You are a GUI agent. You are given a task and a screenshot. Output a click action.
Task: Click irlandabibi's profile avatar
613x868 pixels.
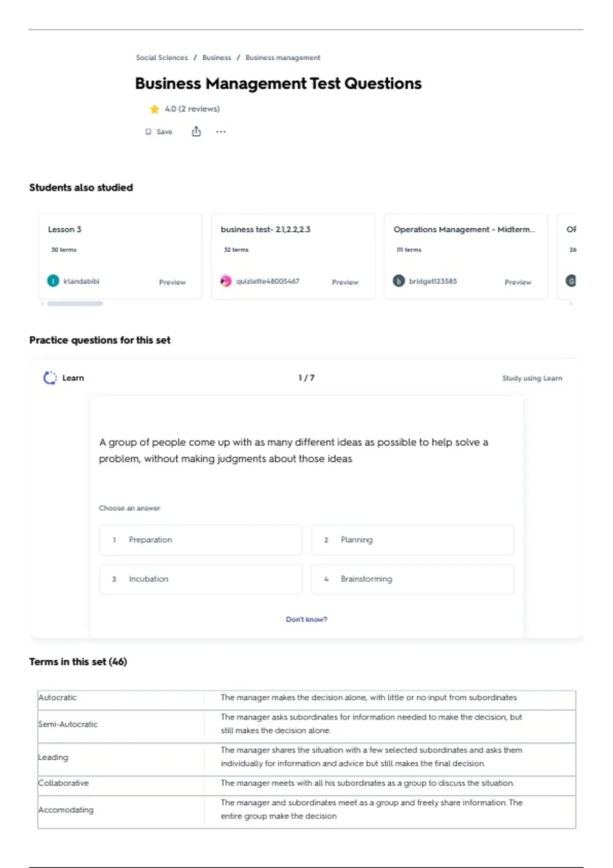pyautogui.click(x=53, y=281)
